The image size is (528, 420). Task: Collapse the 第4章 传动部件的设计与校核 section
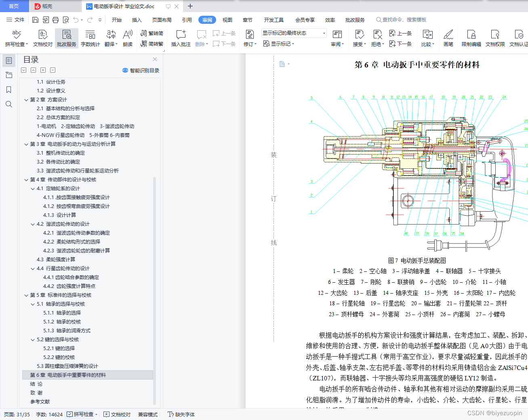pyautogui.click(x=25, y=179)
